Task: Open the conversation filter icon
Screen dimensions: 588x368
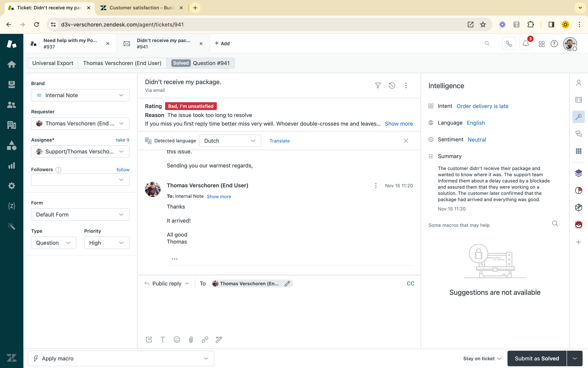Action: click(x=378, y=85)
